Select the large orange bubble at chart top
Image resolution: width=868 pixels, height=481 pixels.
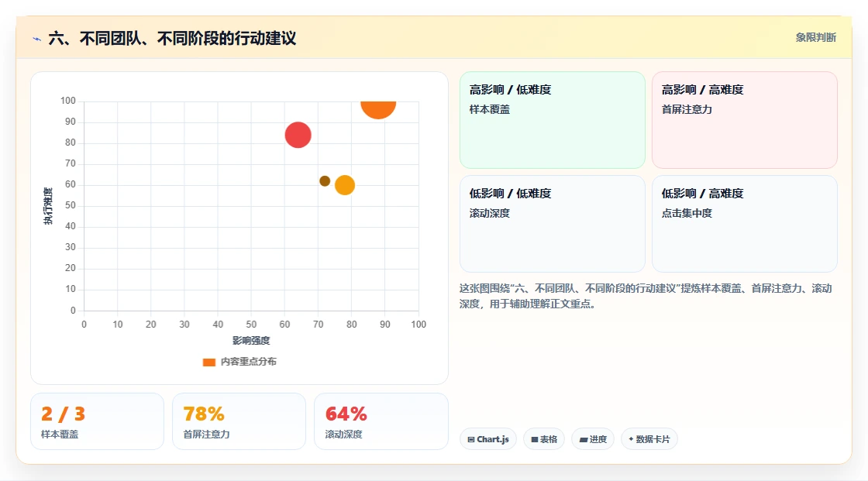tap(378, 109)
